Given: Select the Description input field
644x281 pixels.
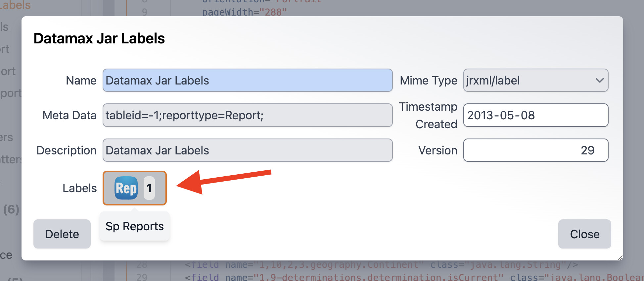Looking at the screenshot, I should tap(247, 150).
